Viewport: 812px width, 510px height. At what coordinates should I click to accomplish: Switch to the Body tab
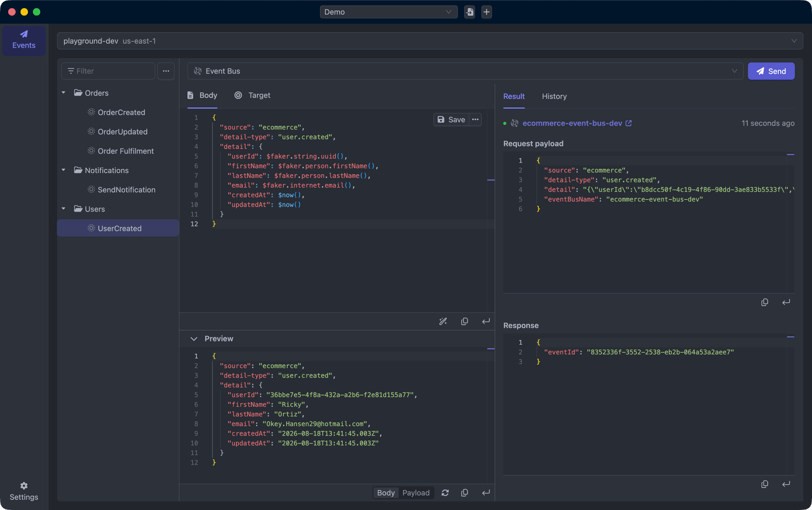[202, 95]
